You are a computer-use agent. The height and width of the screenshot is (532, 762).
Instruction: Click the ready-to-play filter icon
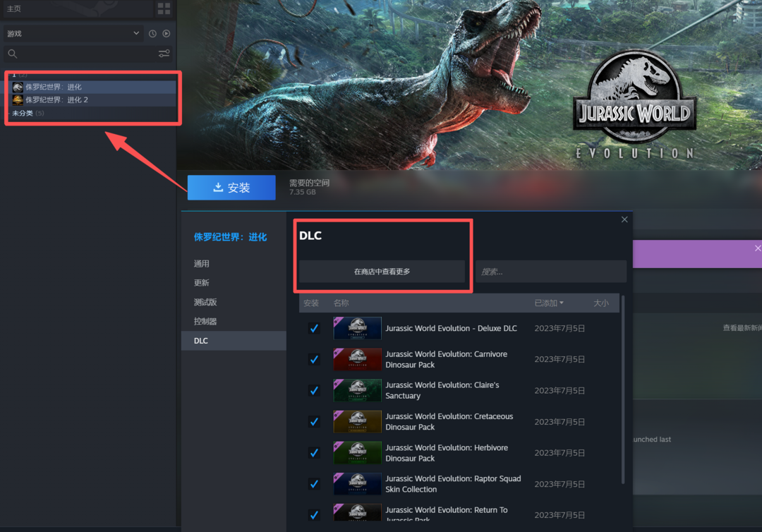tap(167, 34)
